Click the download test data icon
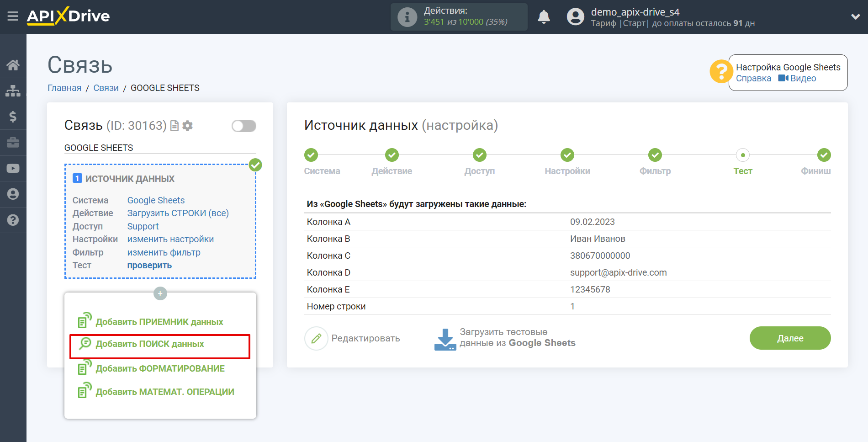 click(445, 339)
